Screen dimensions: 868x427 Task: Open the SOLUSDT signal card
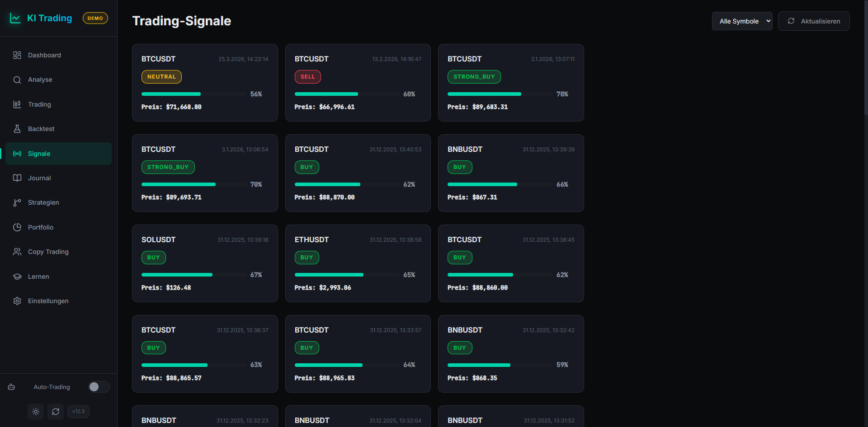tap(204, 263)
